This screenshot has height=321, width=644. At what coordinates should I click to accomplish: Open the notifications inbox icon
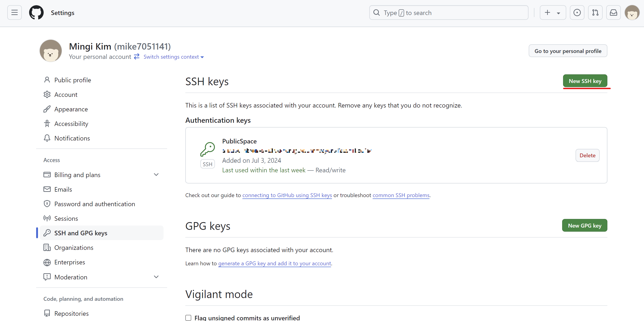pos(613,13)
